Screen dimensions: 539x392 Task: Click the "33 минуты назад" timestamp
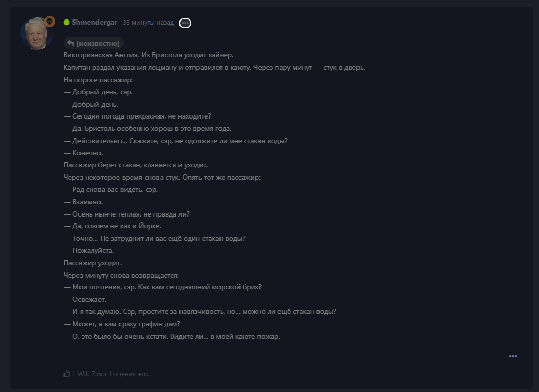(148, 23)
